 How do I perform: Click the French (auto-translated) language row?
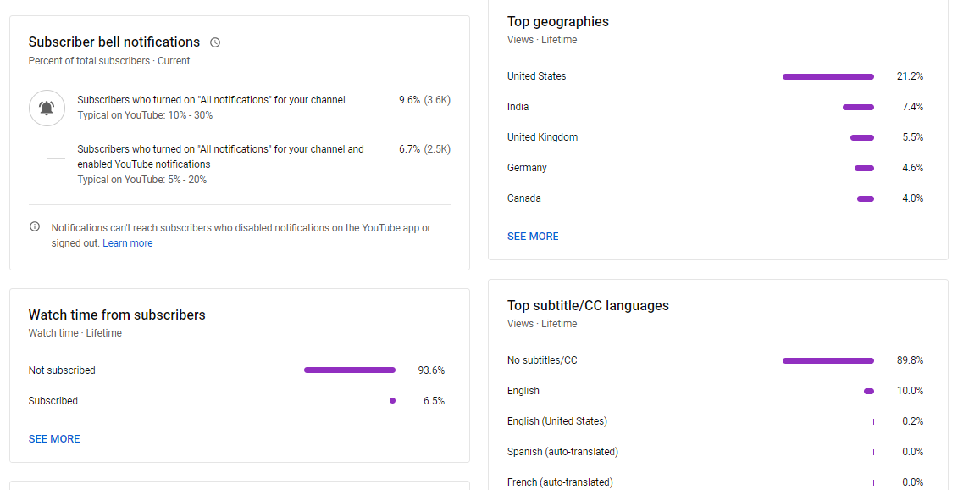[x=560, y=482]
